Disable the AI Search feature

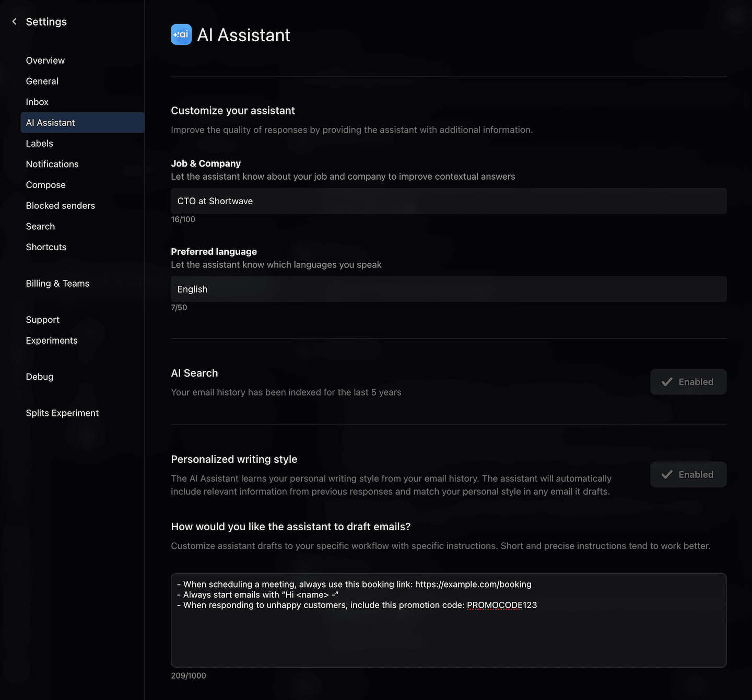click(x=688, y=382)
